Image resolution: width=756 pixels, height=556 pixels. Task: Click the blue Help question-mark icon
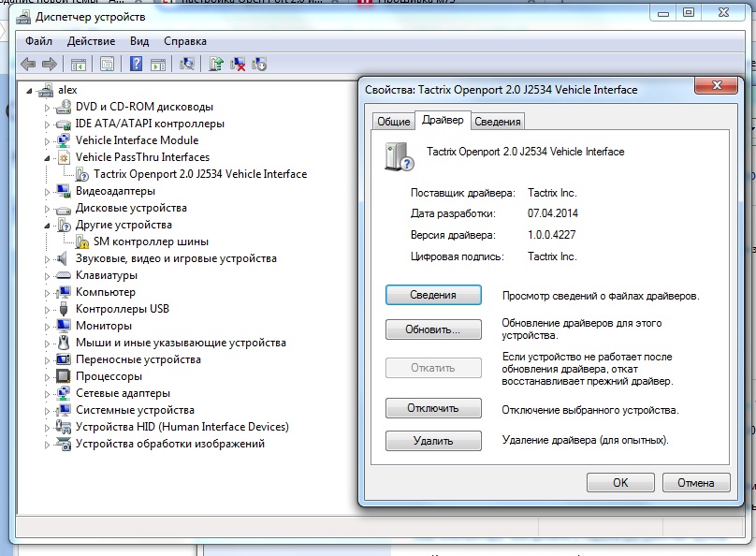coord(136,64)
